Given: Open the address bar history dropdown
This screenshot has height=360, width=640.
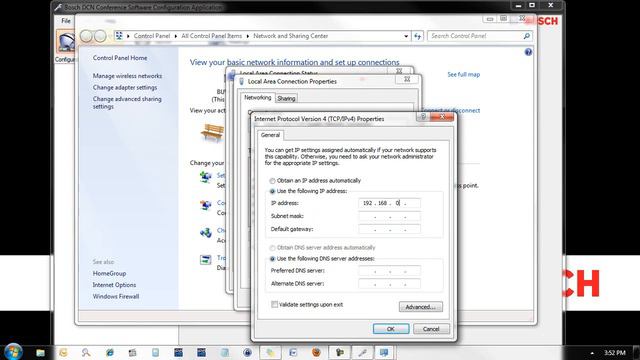Looking at the screenshot, I should tap(406, 36).
